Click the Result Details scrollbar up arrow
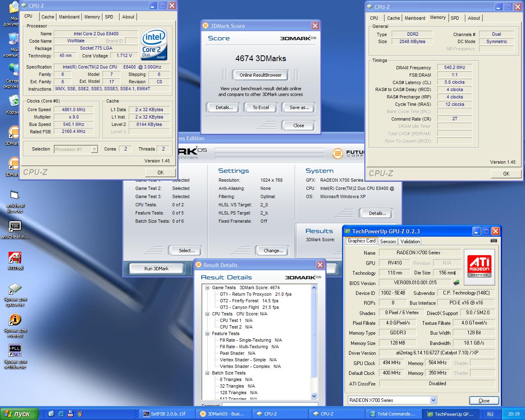This screenshot has height=420, width=525. [314, 288]
